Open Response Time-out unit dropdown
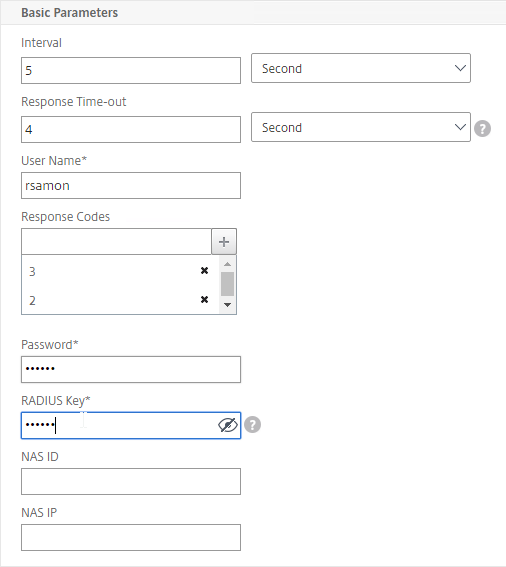The image size is (506, 567). coord(361,127)
